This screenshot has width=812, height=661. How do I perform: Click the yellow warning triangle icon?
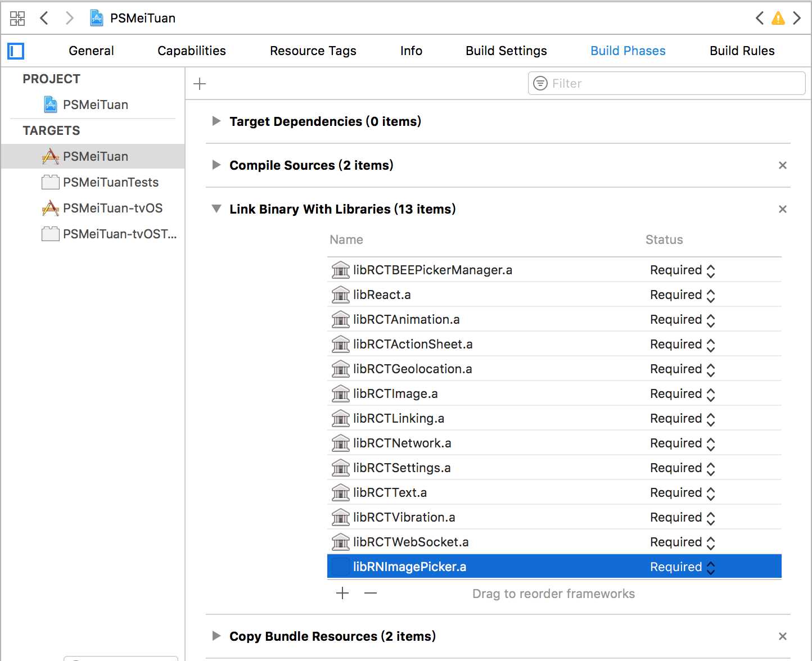pyautogui.click(x=778, y=19)
